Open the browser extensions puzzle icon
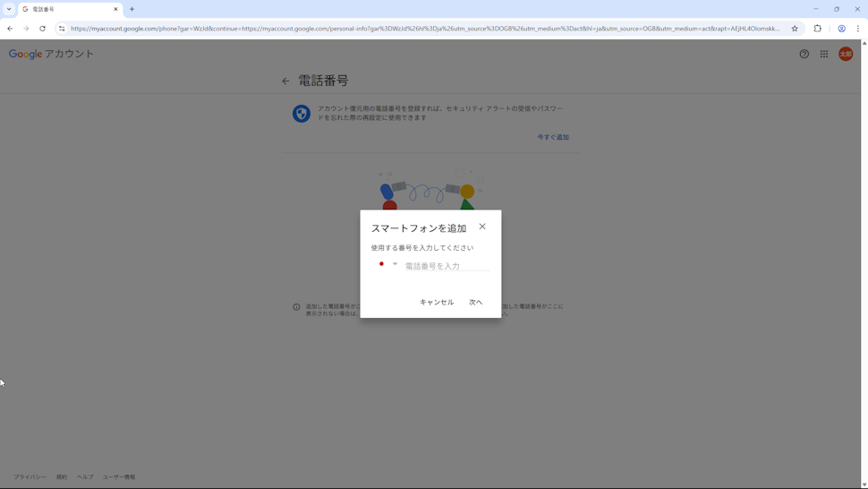868x489 pixels. pos(817,29)
